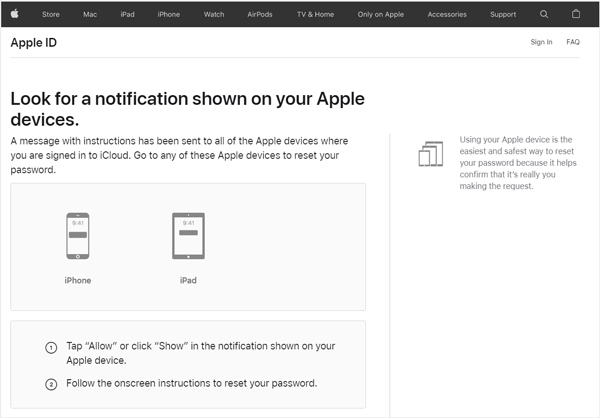
Task: Click the 'A message with instructions' paragraph
Action: click(x=179, y=155)
